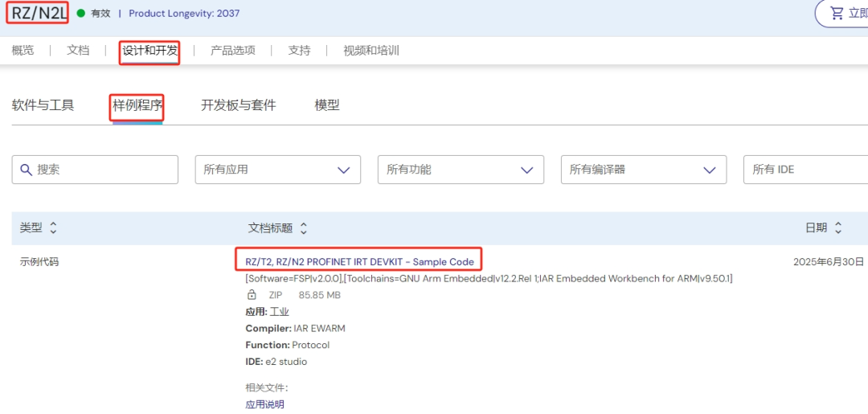
Task: Click inside the 搜索 input field
Action: [95, 170]
